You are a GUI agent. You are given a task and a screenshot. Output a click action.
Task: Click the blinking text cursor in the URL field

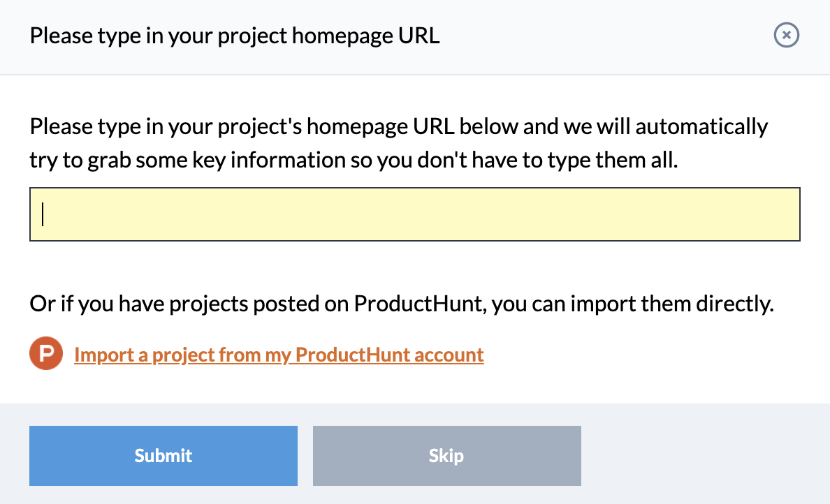pos(43,214)
